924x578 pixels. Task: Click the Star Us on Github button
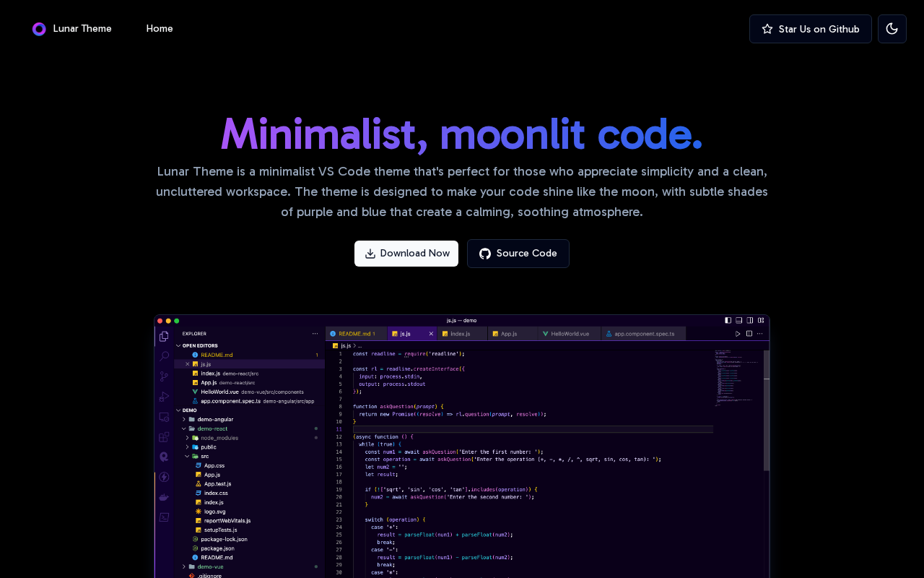coord(811,29)
